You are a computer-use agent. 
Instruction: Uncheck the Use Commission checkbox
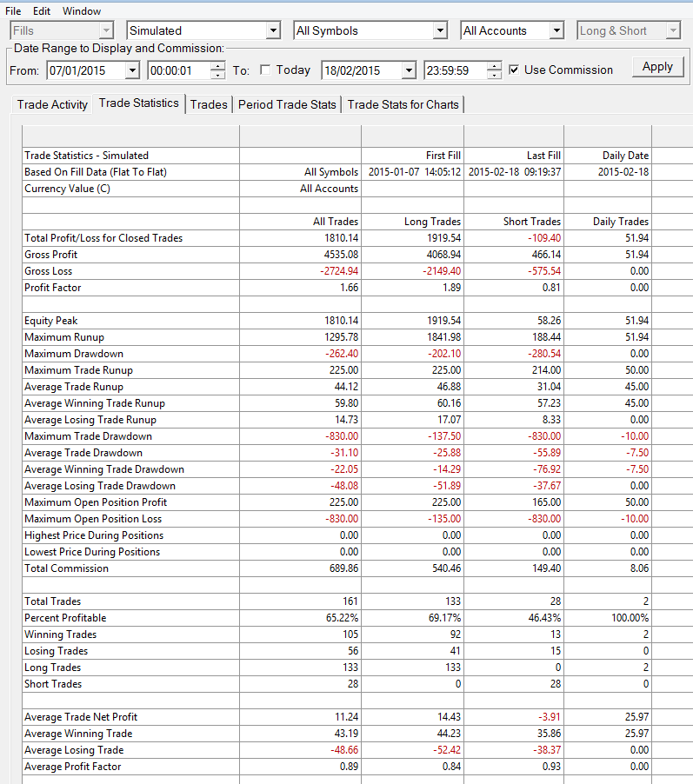point(514,70)
